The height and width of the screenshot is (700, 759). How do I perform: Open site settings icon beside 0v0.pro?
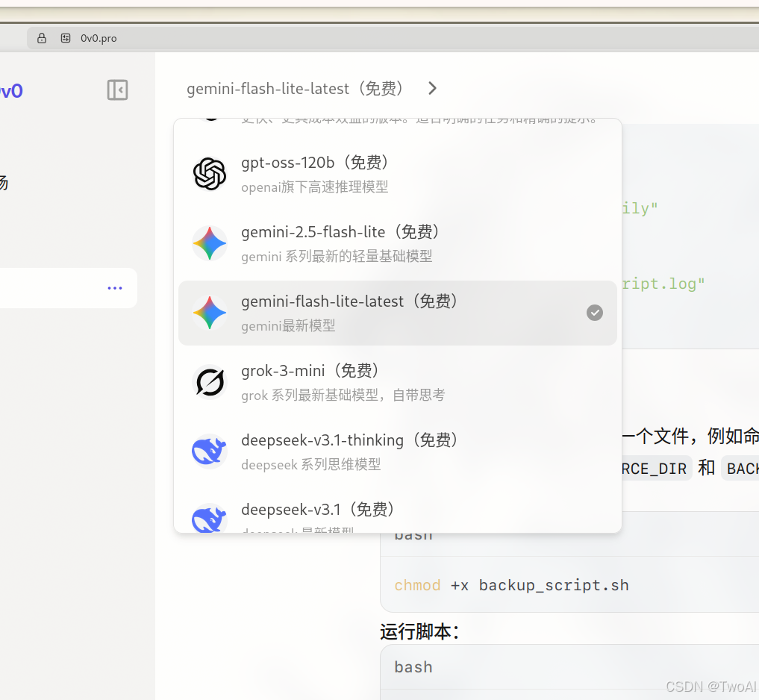pyautogui.click(x=66, y=38)
